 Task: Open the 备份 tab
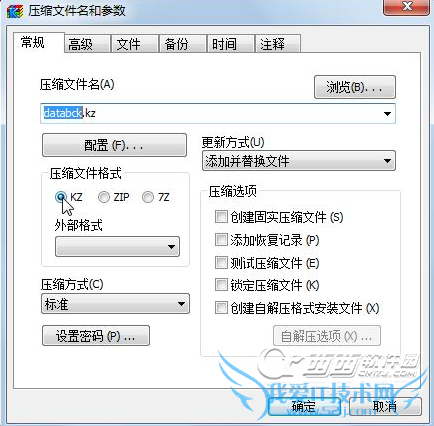[x=183, y=44]
